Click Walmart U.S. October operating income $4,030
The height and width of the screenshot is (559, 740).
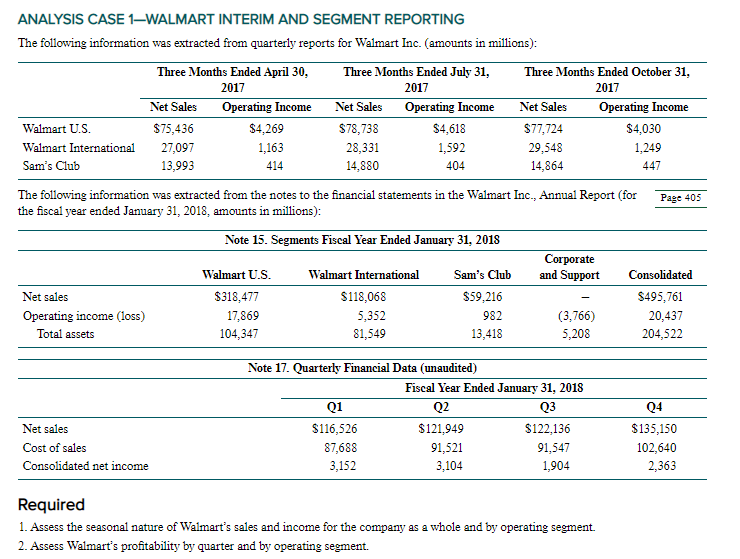[643, 129]
